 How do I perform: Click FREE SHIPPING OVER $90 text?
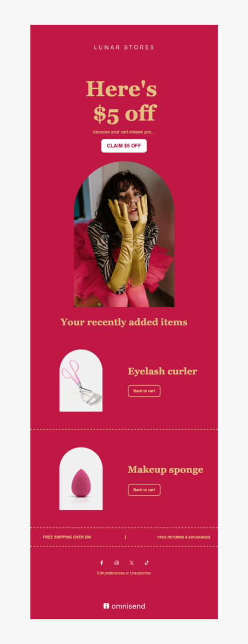67,537
